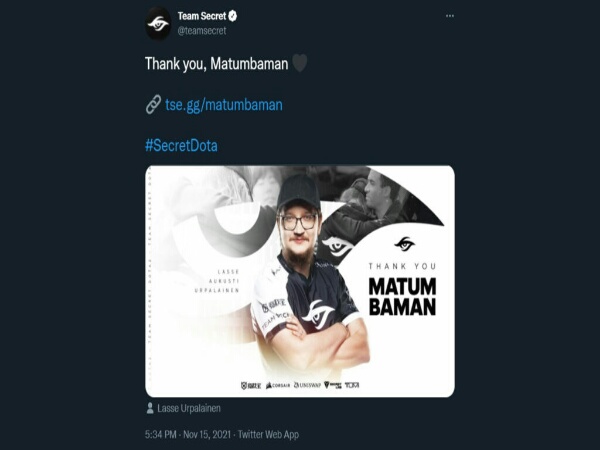
Task: Click the Corsair sponsor logo in the image
Action: click(x=278, y=385)
